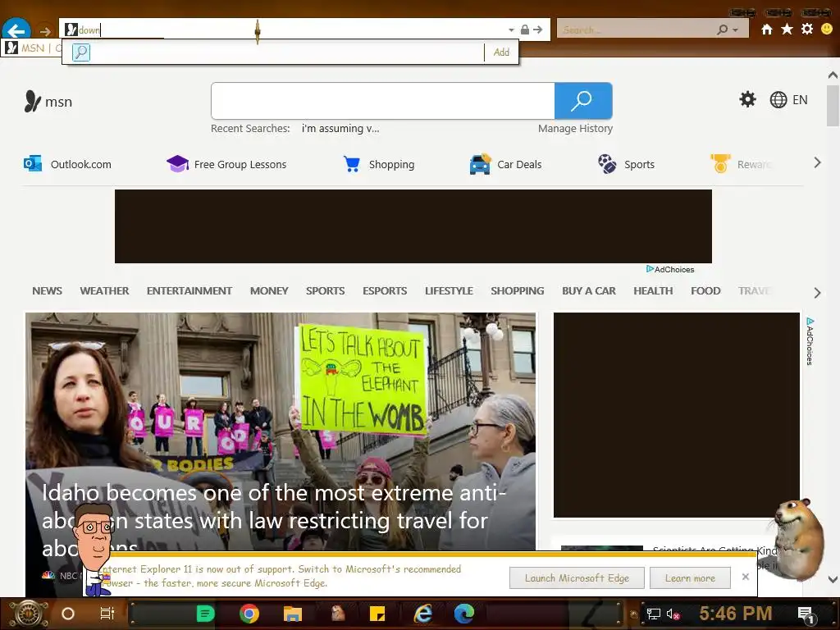Open the Shopping cart shortcut
Screen dimensions: 840x630
pyautogui.click(x=379, y=164)
